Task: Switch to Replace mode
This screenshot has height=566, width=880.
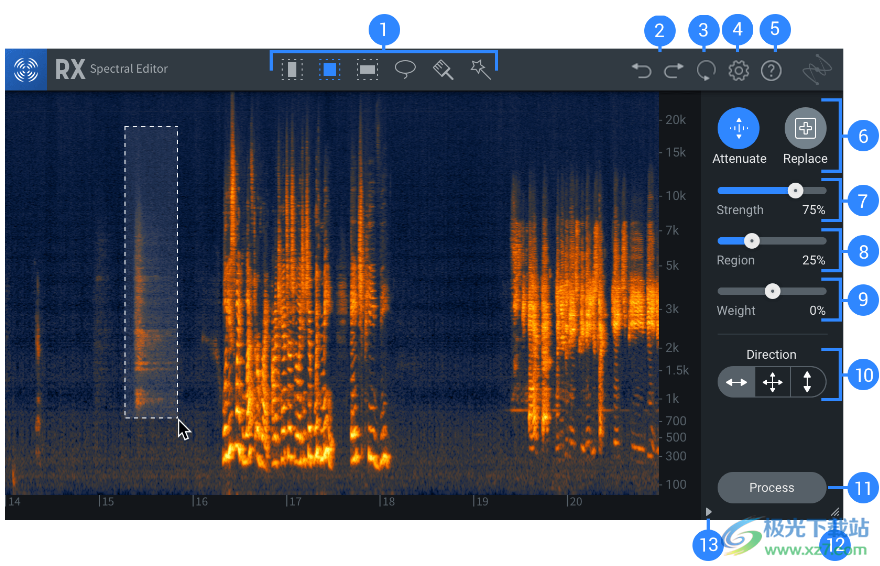Action: (805, 128)
